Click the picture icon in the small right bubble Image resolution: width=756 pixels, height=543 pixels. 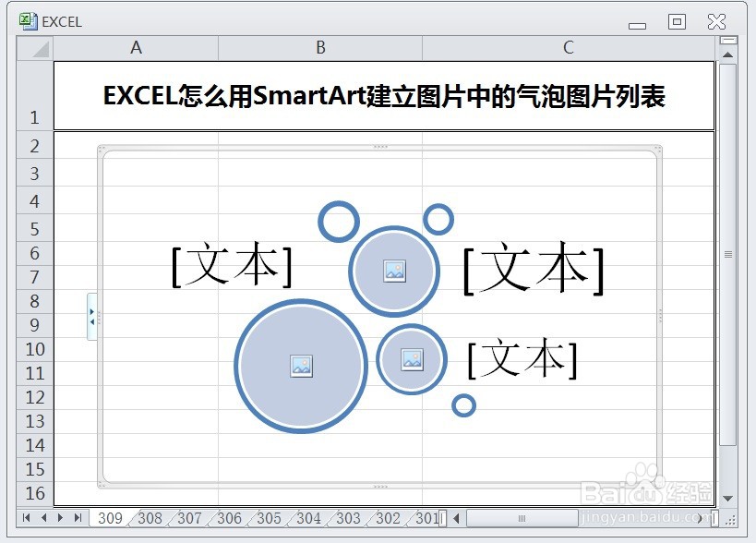click(412, 360)
